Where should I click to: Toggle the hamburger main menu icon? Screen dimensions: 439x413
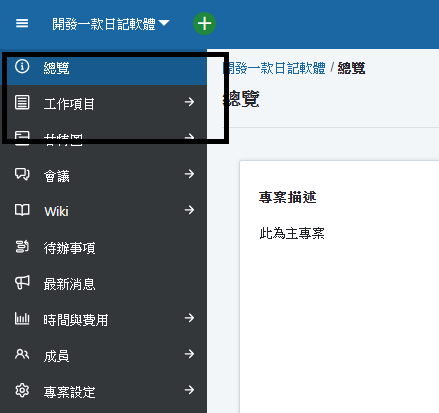[22, 23]
